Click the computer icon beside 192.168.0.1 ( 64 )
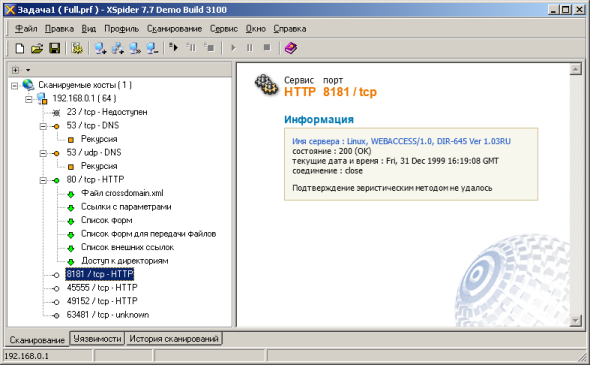 point(42,99)
